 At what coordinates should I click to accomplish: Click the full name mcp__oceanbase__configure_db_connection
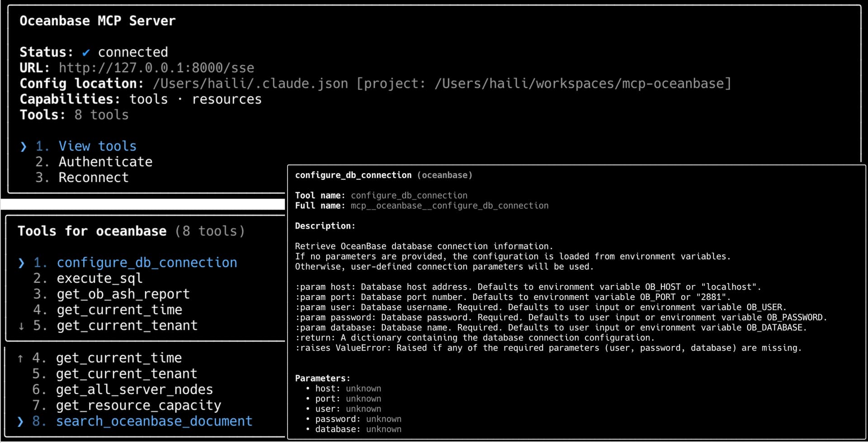pyautogui.click(x=450, y=206)
